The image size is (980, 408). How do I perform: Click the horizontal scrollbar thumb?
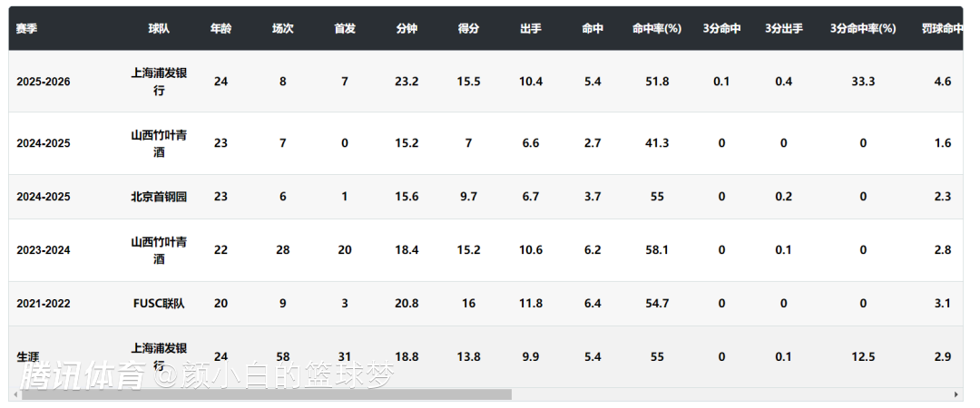tap(267, 394)
